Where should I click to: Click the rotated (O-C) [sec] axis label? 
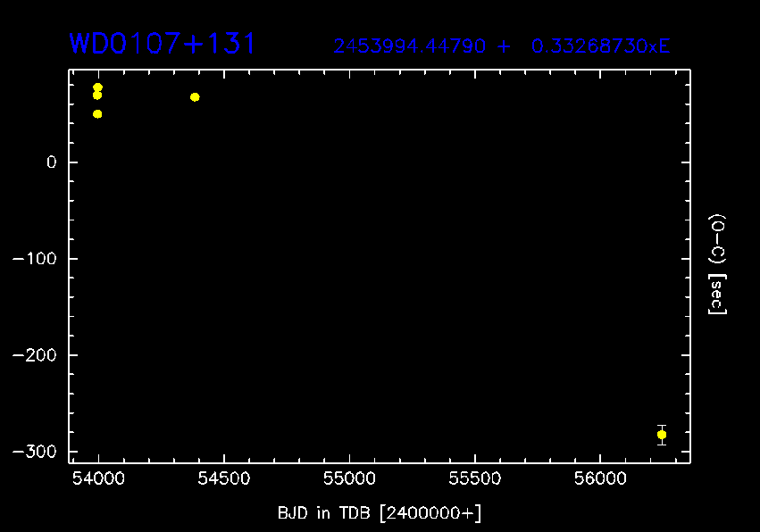point(717,264)
